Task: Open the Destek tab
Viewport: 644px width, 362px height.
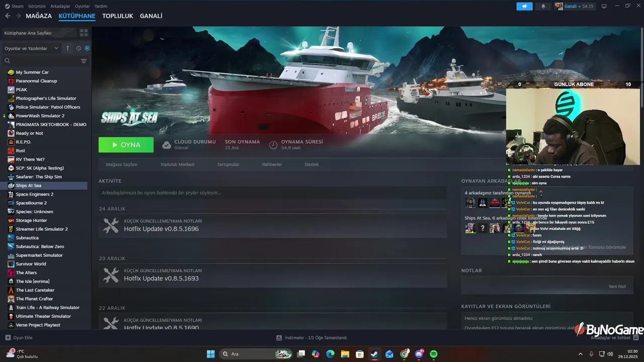Action: click(311, 164)
